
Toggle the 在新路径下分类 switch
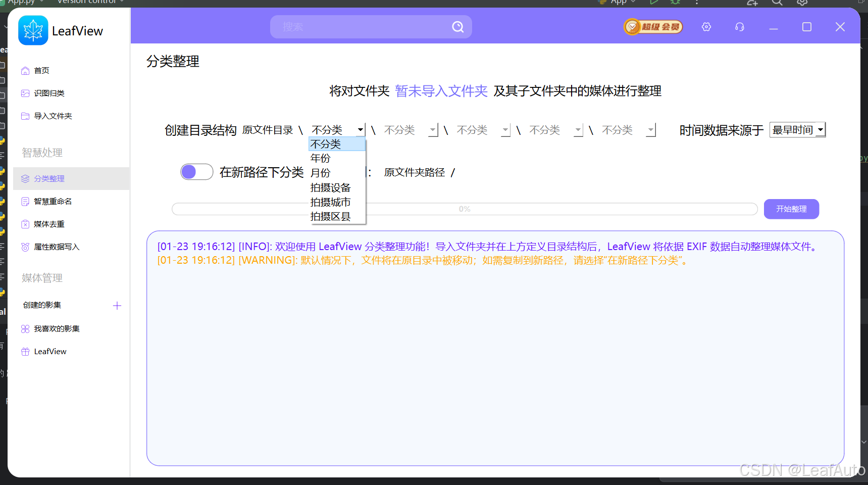[196, 172]
